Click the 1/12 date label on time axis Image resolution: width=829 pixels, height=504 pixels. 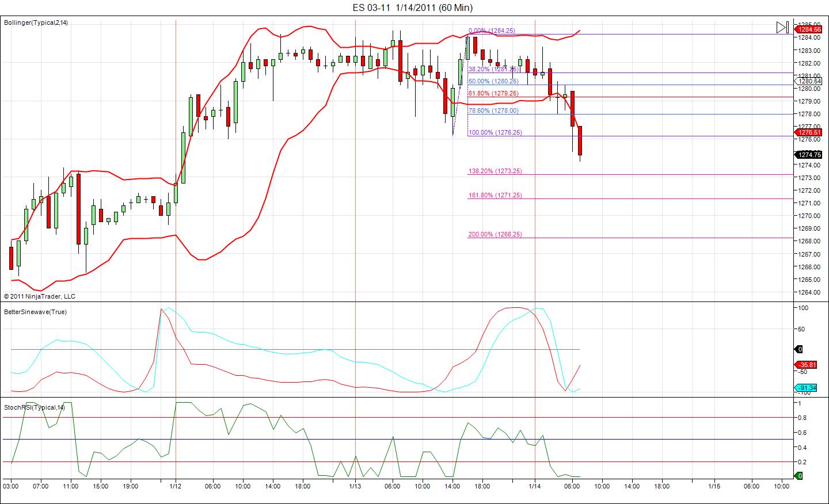(x=176, y=486)
